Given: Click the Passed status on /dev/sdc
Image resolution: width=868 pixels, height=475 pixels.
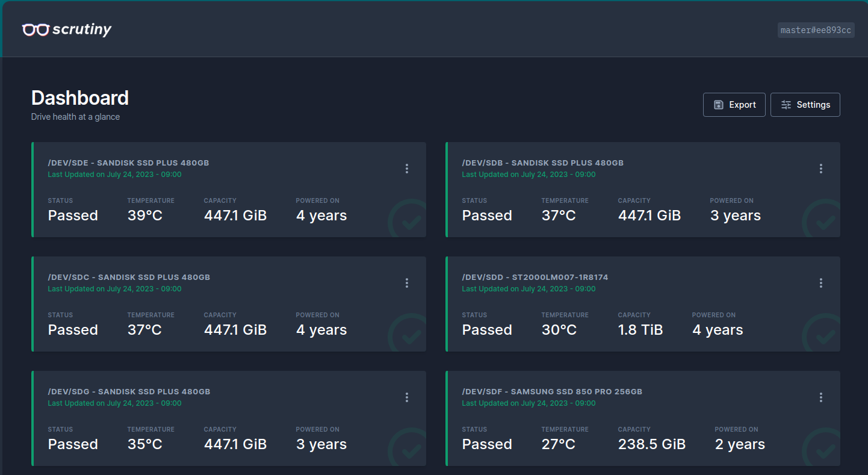Looking at the screenshot, I should point(73,330).
